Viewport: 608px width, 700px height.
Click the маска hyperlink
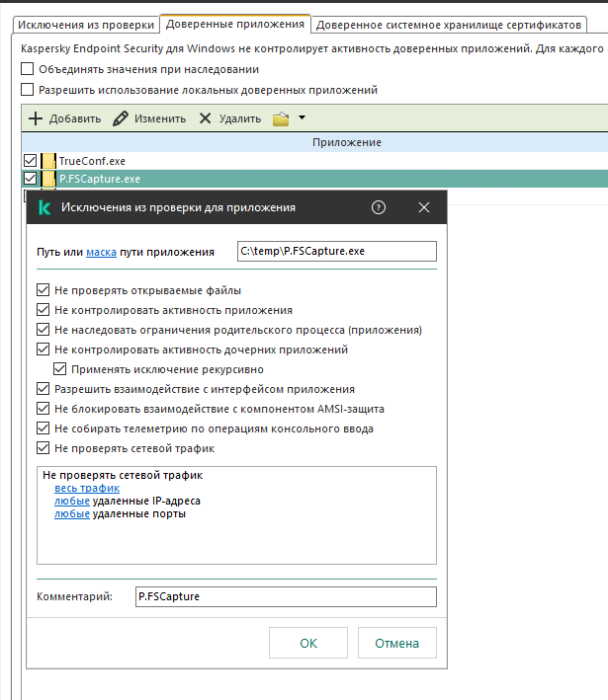[101, 252]
